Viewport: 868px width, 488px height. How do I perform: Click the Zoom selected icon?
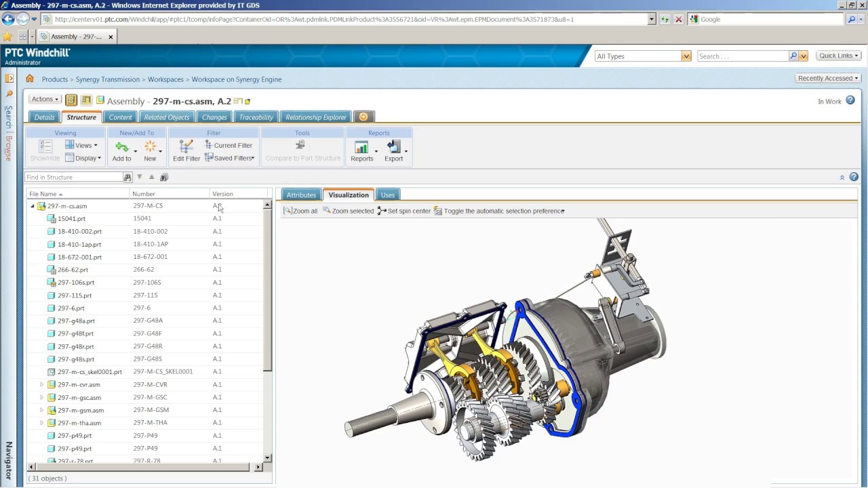pyautogui.click(x=327, y=211)
